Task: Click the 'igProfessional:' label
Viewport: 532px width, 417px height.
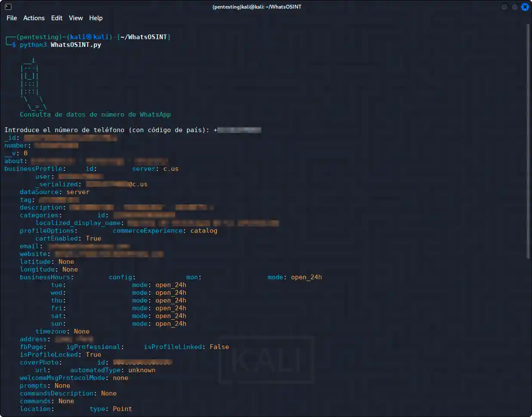Action: click(95, 347)
